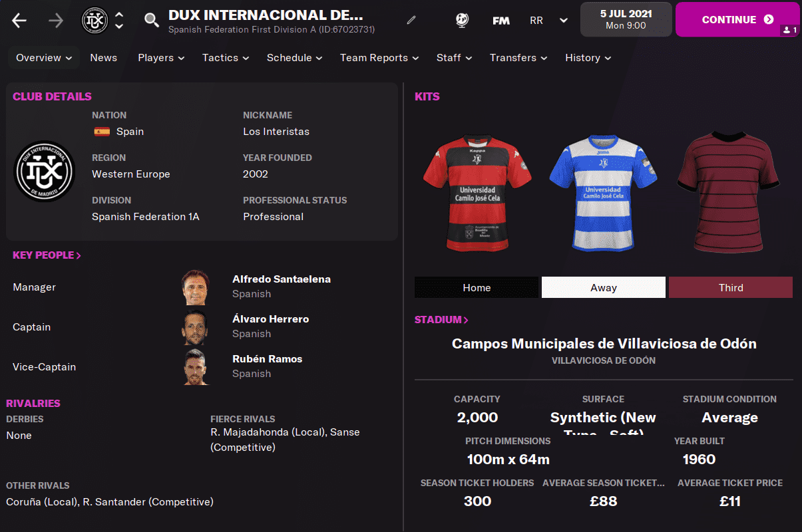Click the pencil edit icon beside club name
The image size is (802, 532).
pos(411,20)
